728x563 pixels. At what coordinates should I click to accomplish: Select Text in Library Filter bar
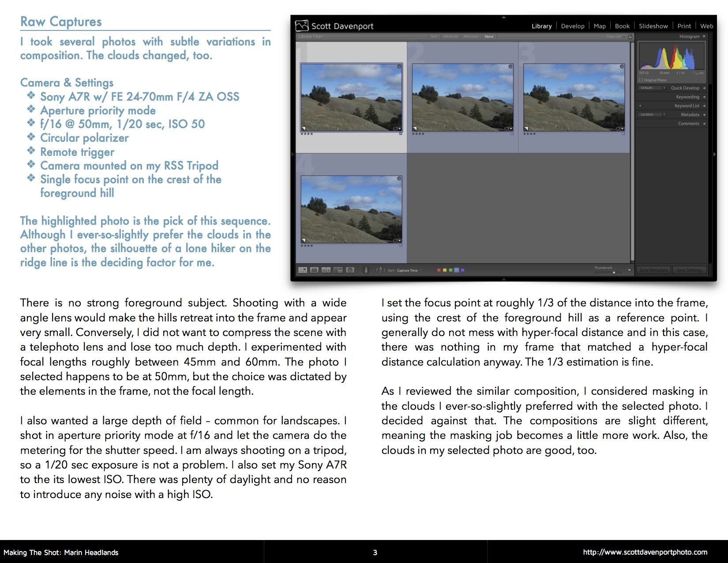click(434, 37)
